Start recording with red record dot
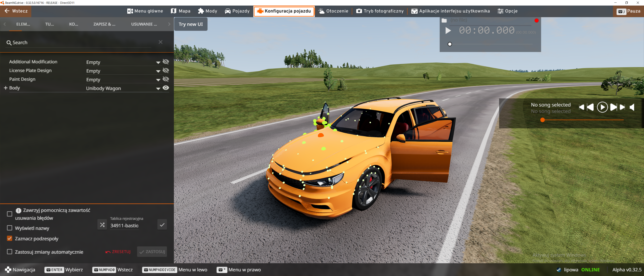The height and width of the screenshot is (276, 644). [x=537, y=21]
